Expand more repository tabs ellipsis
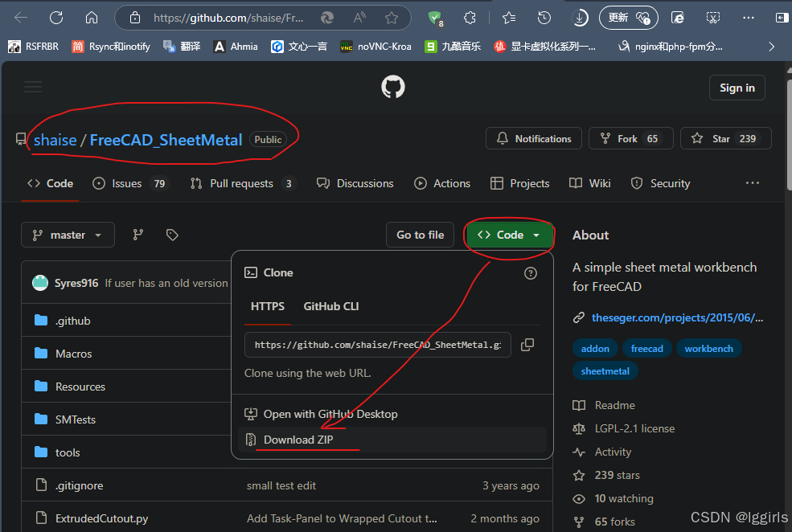The width and height of the screenshot is (792, 532). coord(752,182)
